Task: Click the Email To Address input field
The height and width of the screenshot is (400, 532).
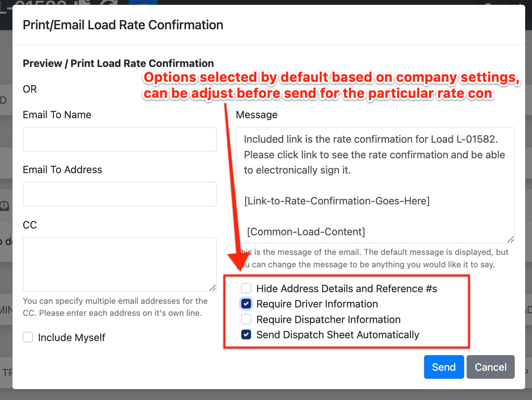Action: coord(120,194)
